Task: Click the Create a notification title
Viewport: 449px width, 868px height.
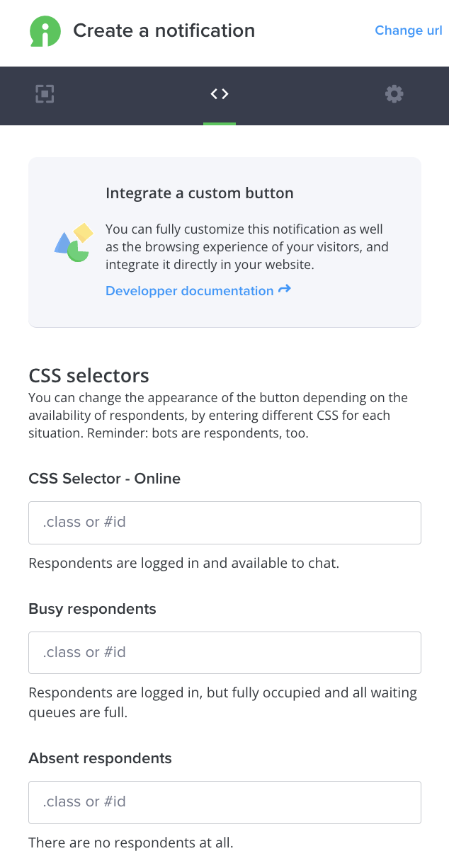Action: pos(164,31)
